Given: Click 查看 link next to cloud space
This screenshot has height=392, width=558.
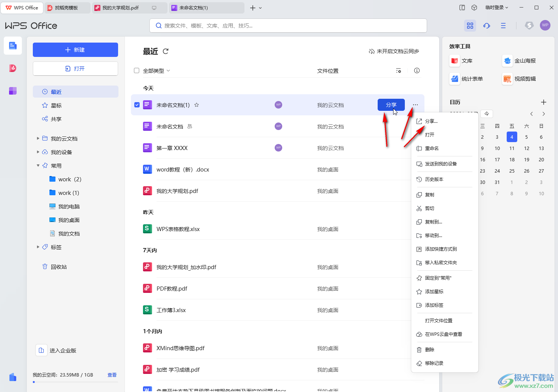Looking at the screenshot, I should [112, 375].
